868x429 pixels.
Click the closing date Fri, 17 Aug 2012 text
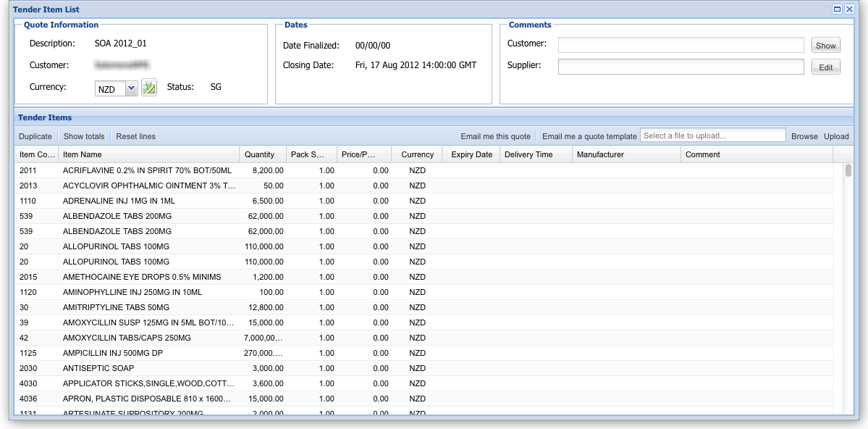tap(416, 64)
